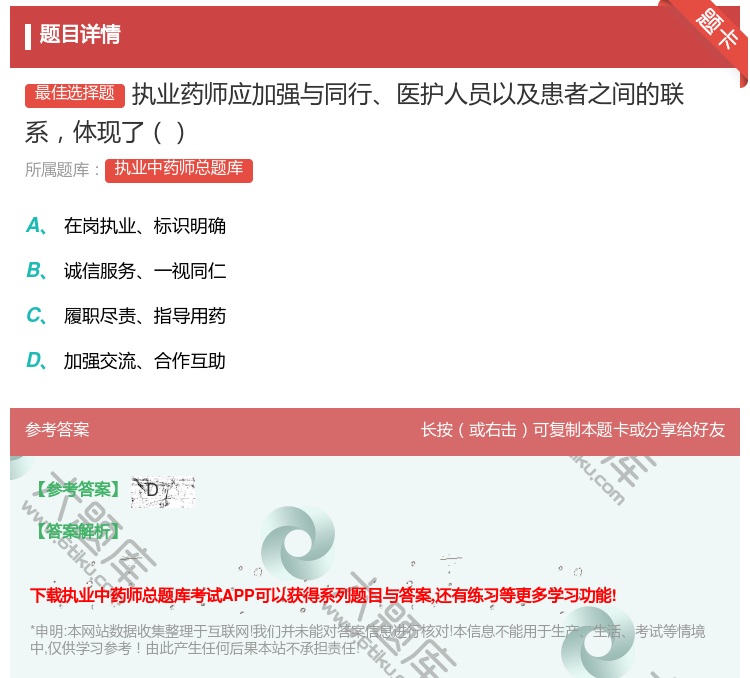The height and width of the screenshot is (678, 750).
Task: Select option D 加强交流、合作互助
Action: pyautogui.click(x=126, y=361)
